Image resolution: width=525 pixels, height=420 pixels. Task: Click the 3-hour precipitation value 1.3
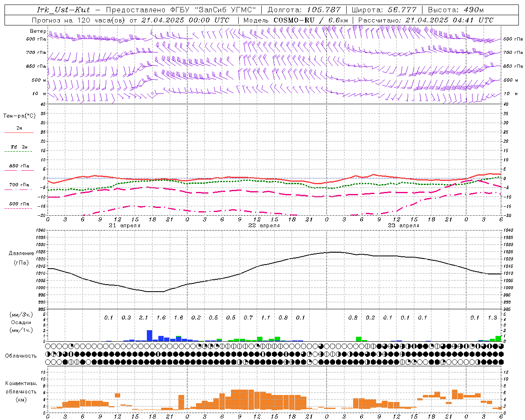click(492, 317)
